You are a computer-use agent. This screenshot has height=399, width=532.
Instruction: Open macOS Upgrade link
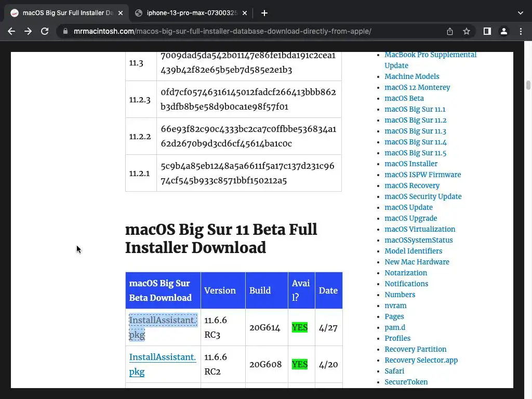tap(411, 218)
